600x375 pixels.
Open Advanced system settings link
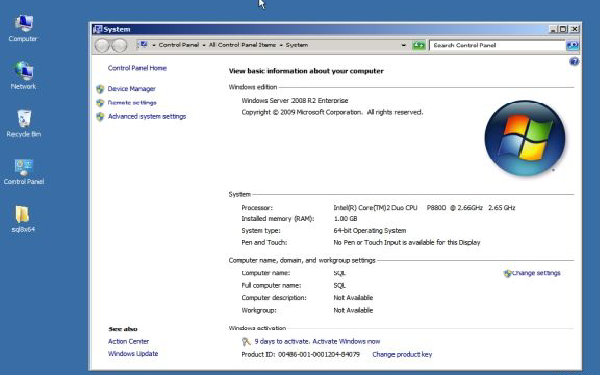click(x=147, y=116)
